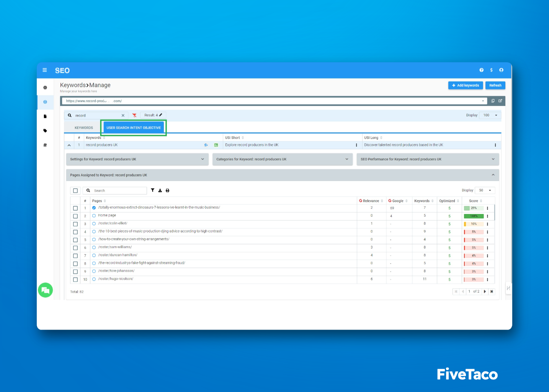Check the box for /roster/colin-elliot/ row
Image resolution: width=549 pixels, height=392 pixels.
[75, 224]
